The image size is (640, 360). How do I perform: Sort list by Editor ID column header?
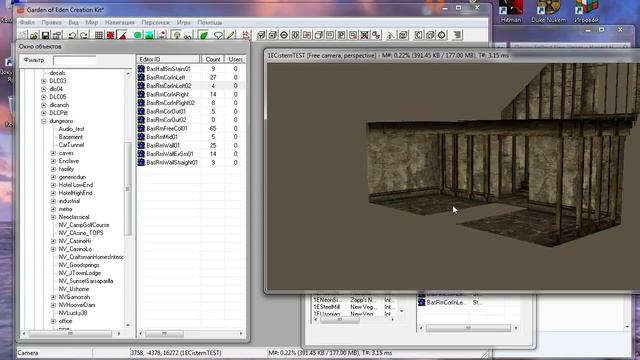(x=168, y=60)
